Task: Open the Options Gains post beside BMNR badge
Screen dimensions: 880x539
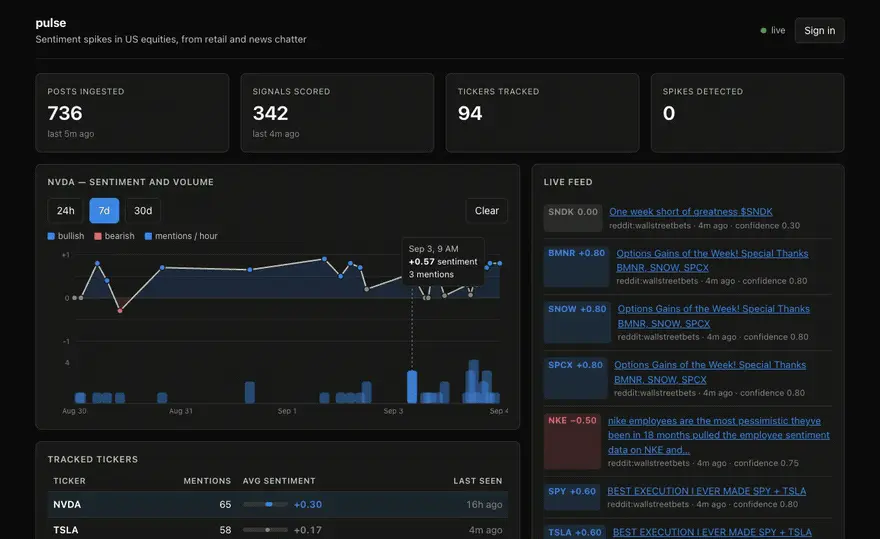Action: pos(712,261)
